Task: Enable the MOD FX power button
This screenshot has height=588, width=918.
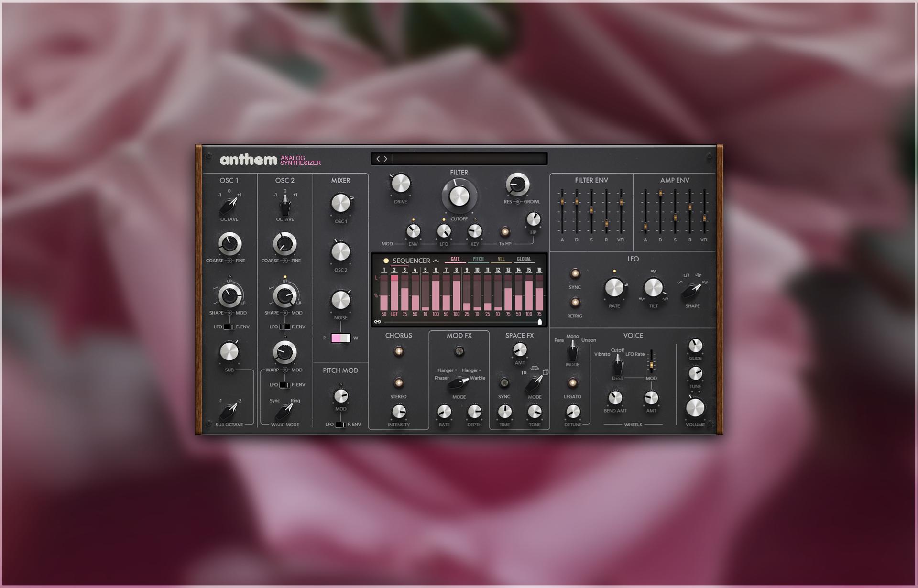Action: 459,352
